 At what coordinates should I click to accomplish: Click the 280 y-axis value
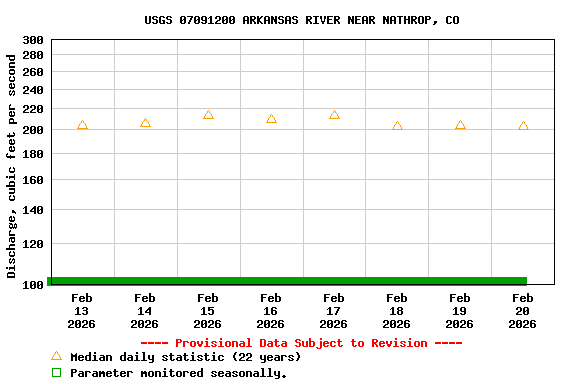pyautogui.click(x=33, y=55)
